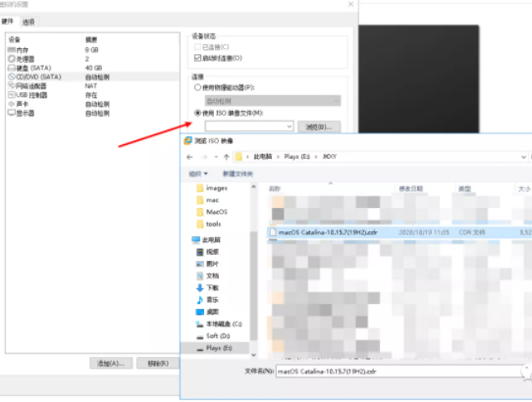Select the sound card device entry

click(x=93, y=104)
